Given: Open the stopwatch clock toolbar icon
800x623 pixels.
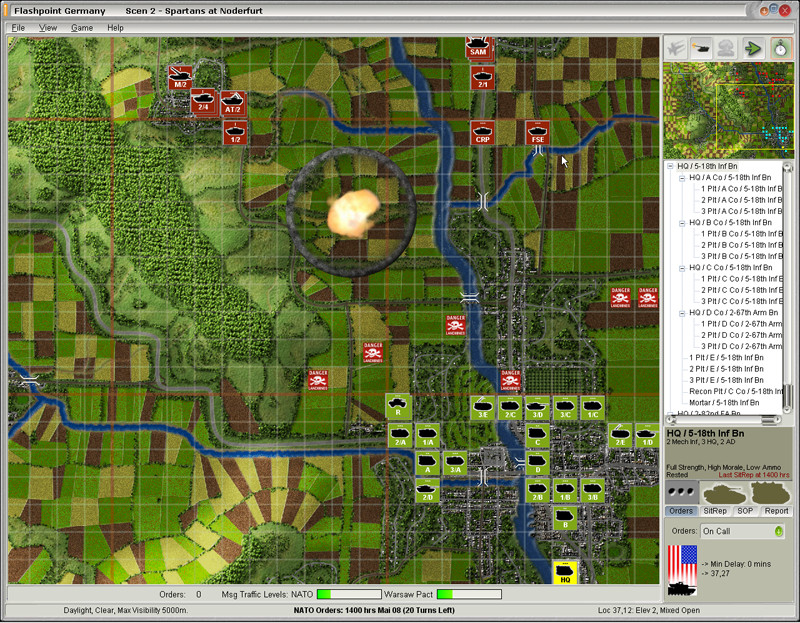Looking at the screenshot, I should point(778,47).
